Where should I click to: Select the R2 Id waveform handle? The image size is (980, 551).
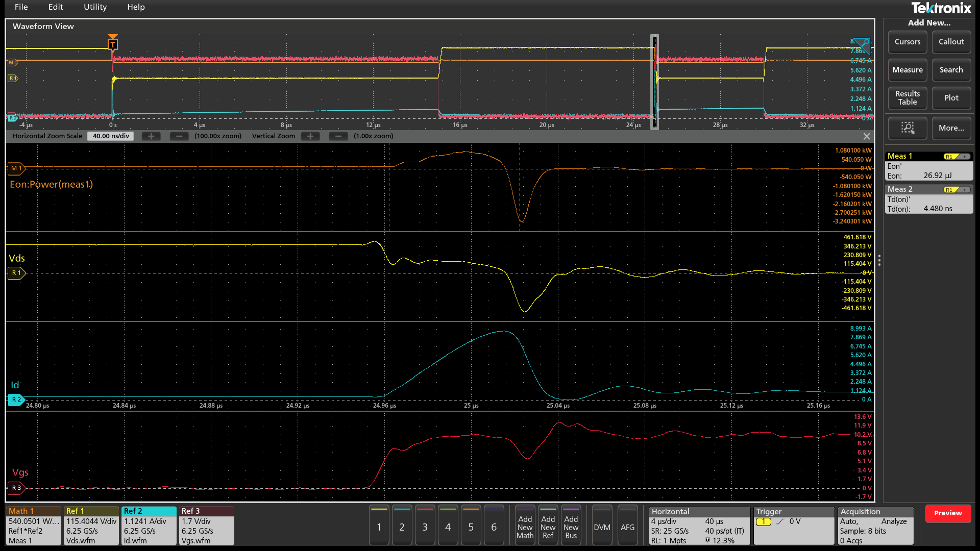click(x=16, y=399)
